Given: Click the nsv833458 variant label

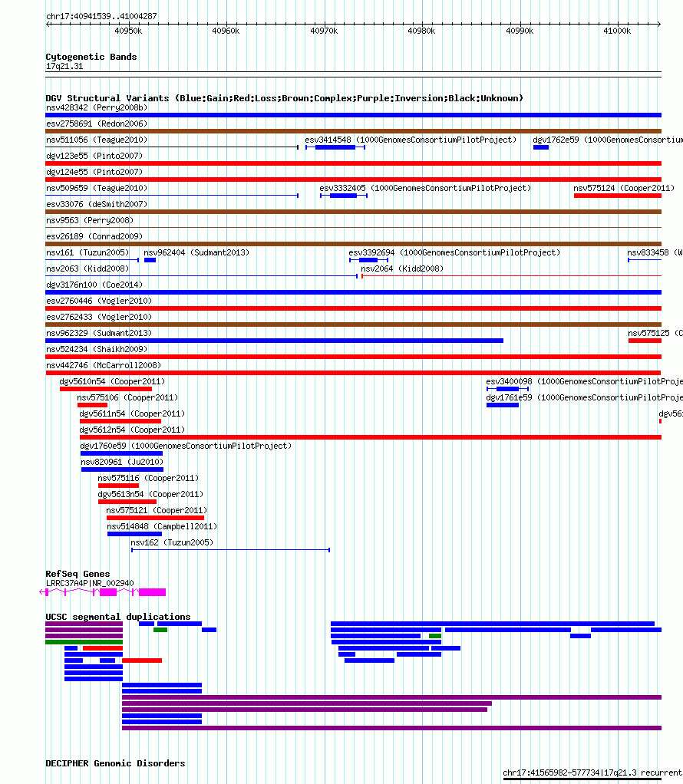Looking at the screenshot, I should 655,252.
